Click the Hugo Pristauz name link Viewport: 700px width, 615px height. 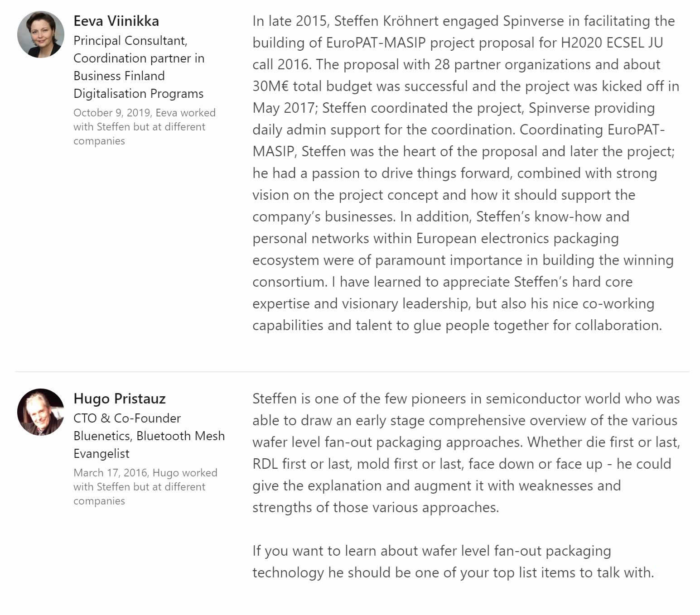[120, 399]
